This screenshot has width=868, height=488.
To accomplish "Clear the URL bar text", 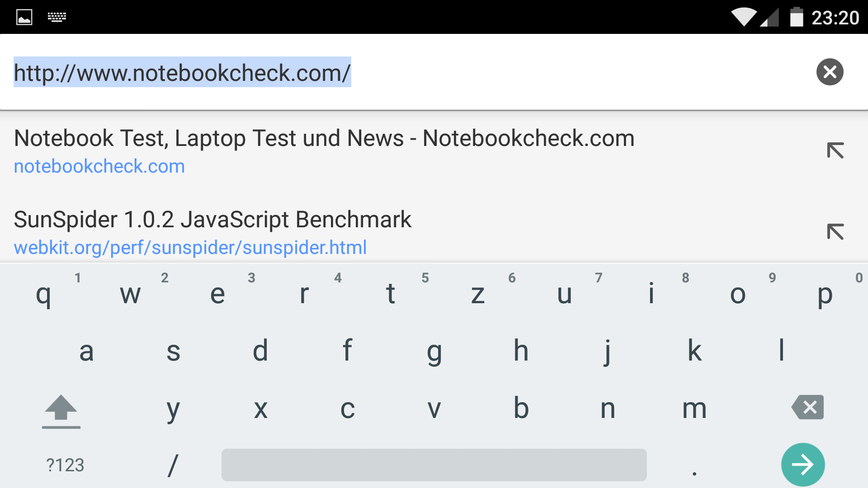I will pos(830,72).
